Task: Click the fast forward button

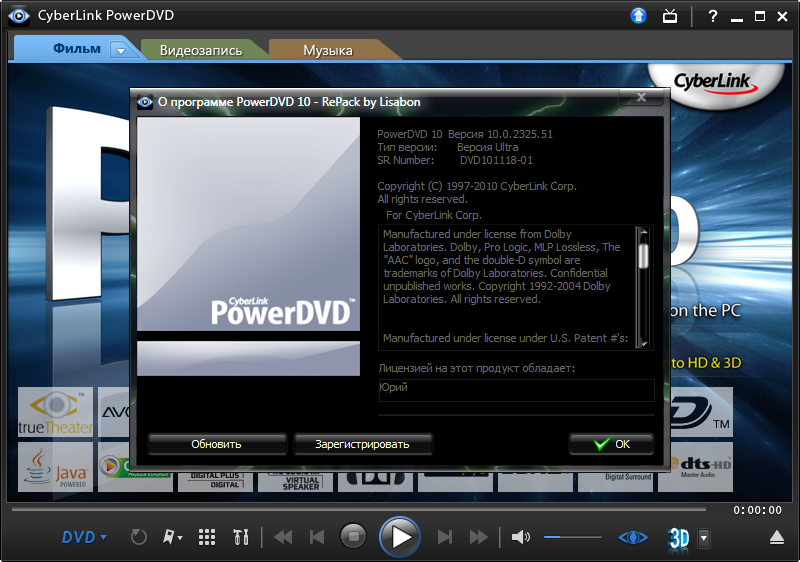Action: tap(479, 537)
